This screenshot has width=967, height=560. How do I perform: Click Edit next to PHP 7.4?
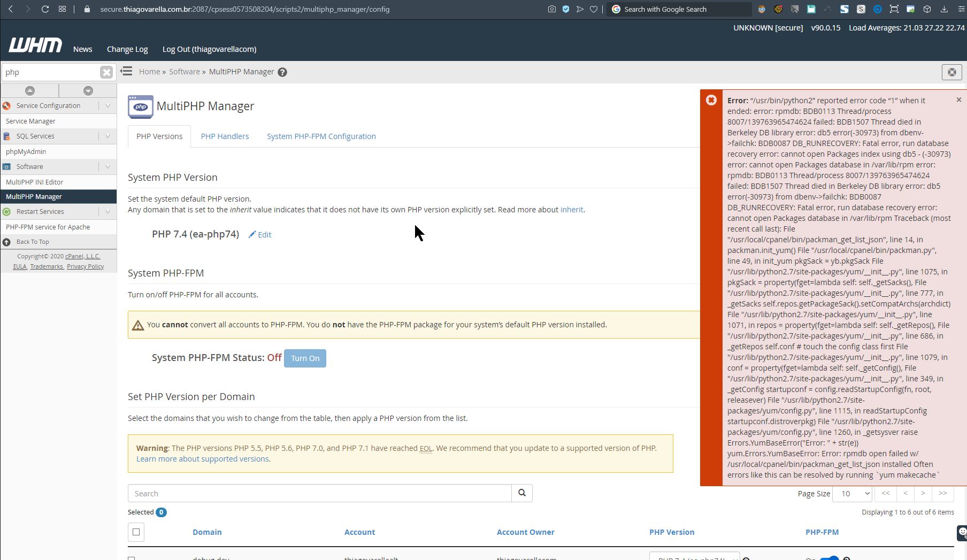(x=260, y=235)
